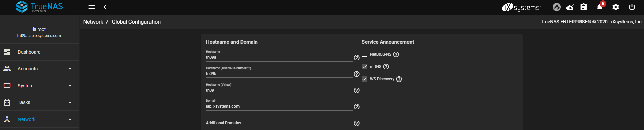Open the Tasks sidebar menu

40,102
